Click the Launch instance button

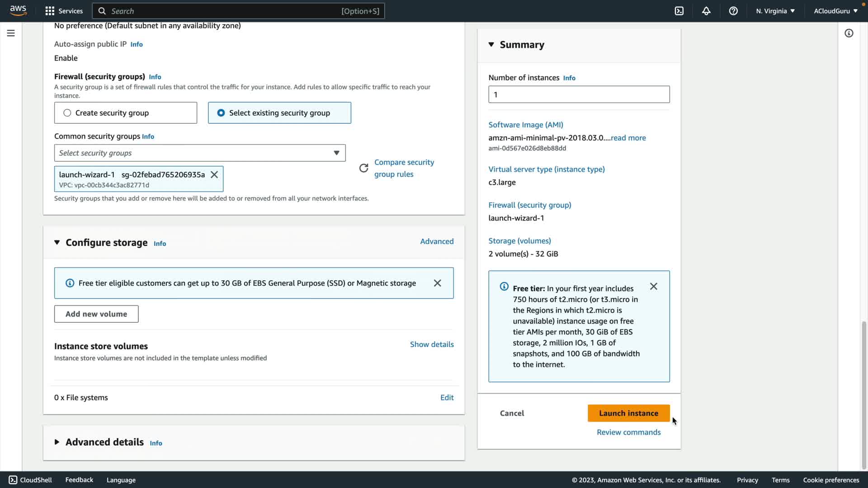628,413
